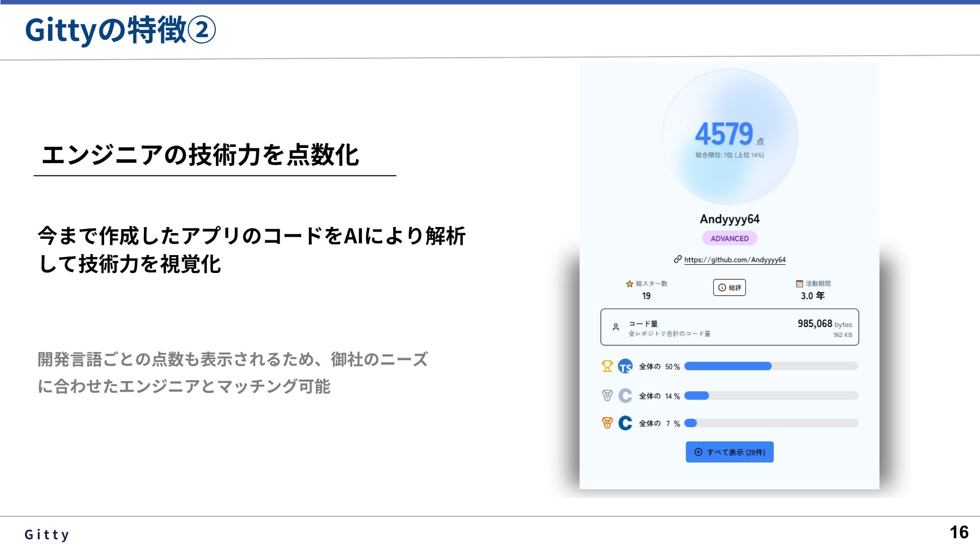Screen dimensions: 980x551
Task: Click the yellow star icon
Action: (629, 284)
